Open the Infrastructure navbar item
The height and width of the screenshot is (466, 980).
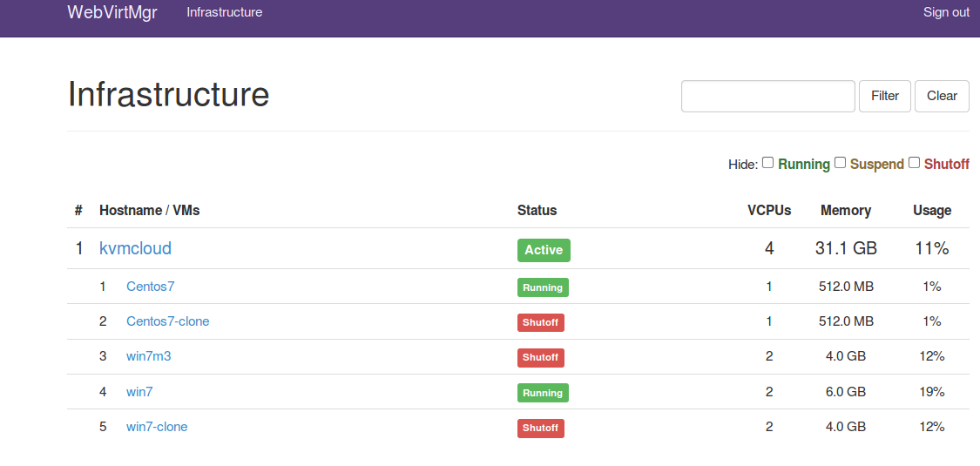pyautogui.click(x=225, y=12)
